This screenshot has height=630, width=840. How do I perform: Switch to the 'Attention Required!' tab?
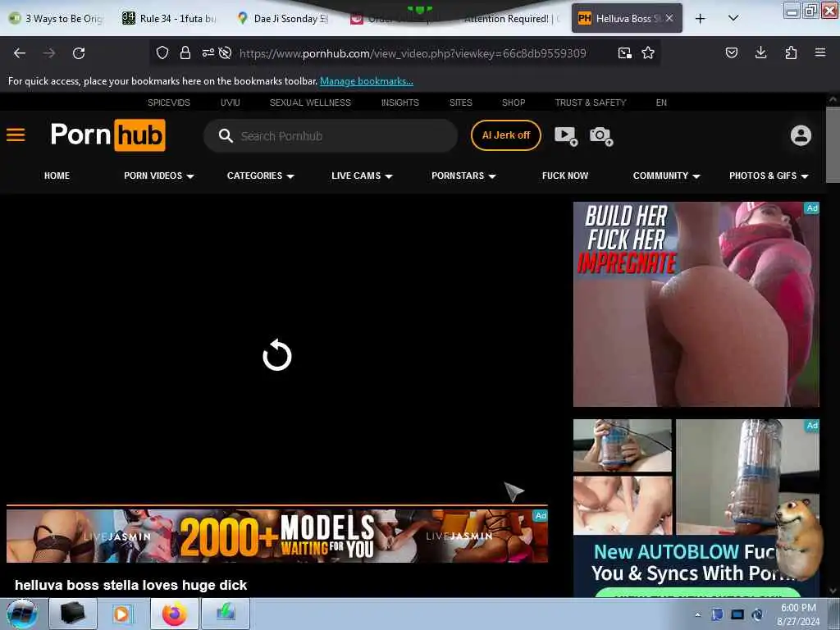tap(512, 18)
